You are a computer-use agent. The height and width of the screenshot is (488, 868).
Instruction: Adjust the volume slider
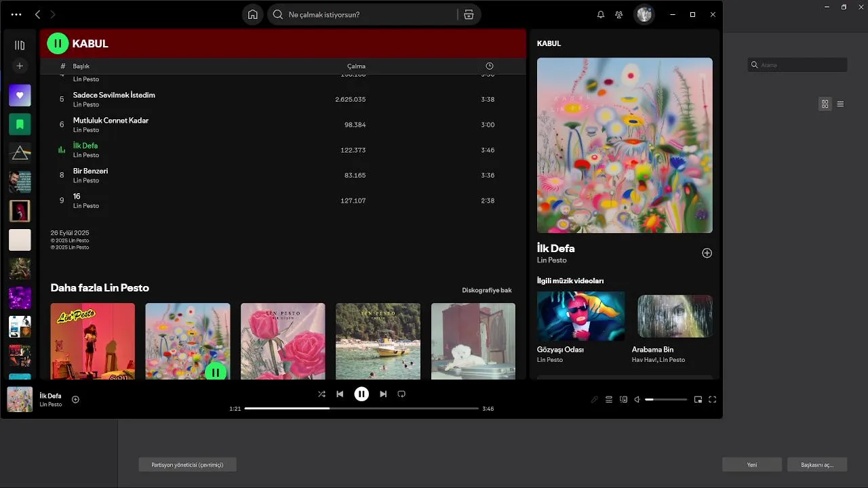(x=666, y=399)
